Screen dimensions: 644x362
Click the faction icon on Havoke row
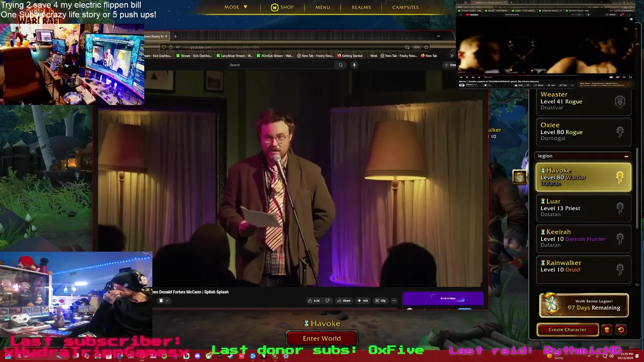tap(620, 177)
